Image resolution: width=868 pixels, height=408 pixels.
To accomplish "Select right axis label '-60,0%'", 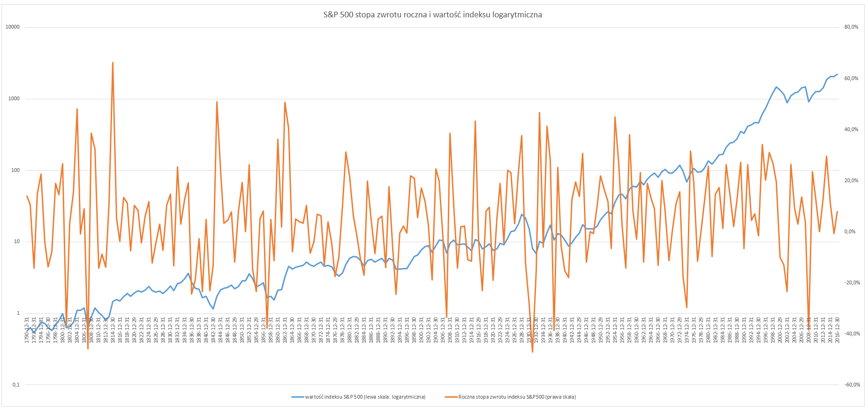I will pyautogui.click(x=852, y=385).
